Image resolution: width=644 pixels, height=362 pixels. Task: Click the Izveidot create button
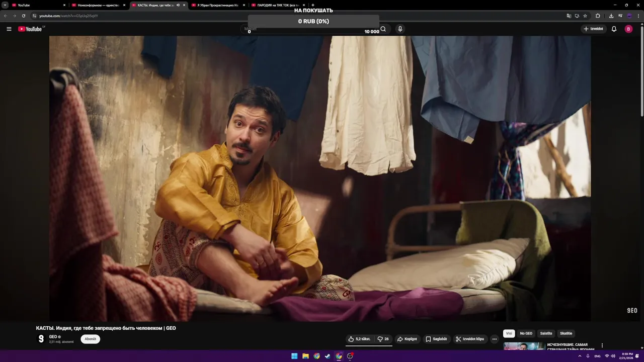pyautogui.click(x=593, y=29)
